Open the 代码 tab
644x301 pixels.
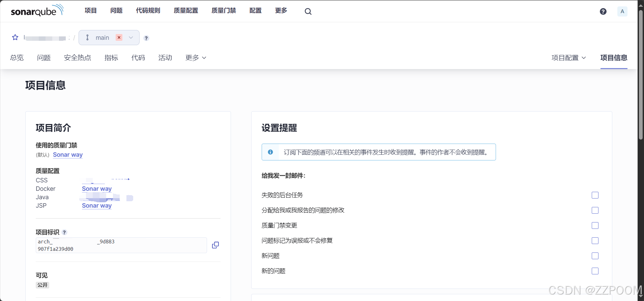(138, 58)
